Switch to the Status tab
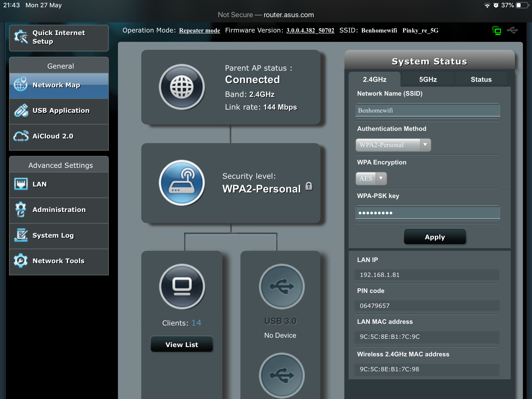This screenshot has width=532, height=399. tap(481, 79)
